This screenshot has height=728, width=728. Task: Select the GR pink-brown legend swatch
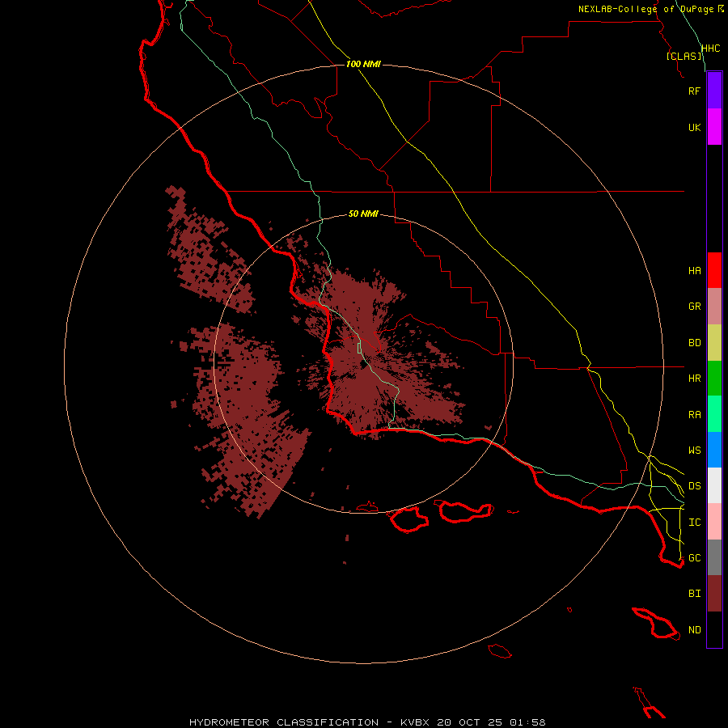coord(714,307)
